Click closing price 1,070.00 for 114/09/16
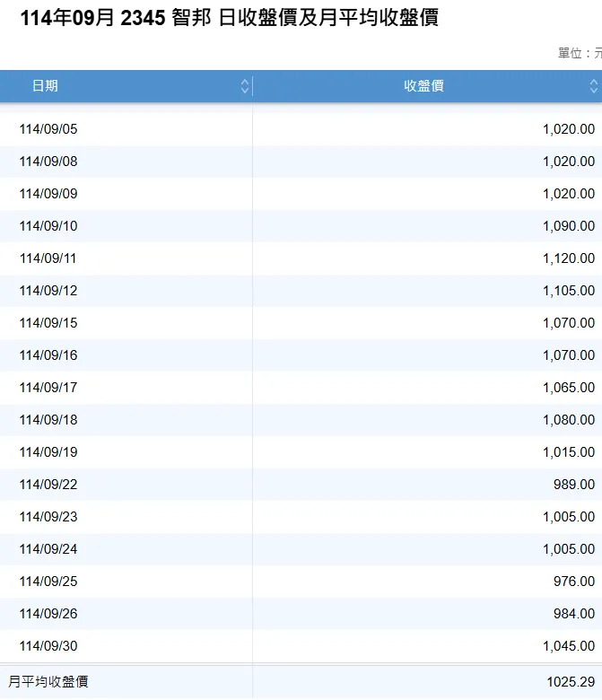This screenshot has width=602, height=700. 569,354
